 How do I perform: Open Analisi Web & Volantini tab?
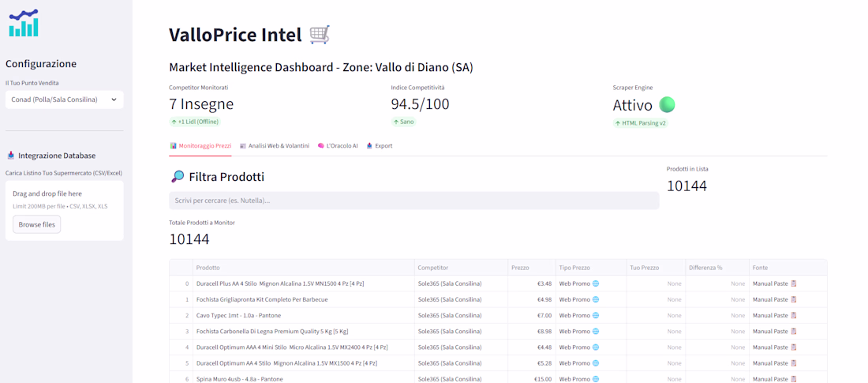click(275, 146)
